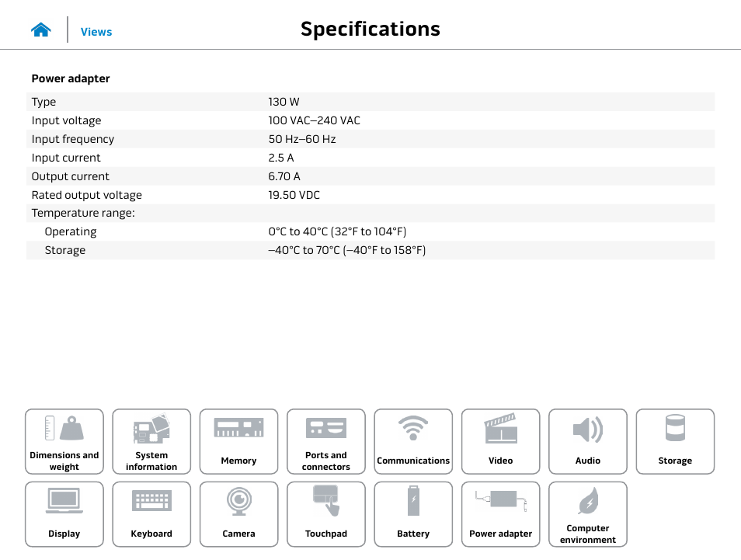Open the Memory specifications tile

tap(238, 441)
